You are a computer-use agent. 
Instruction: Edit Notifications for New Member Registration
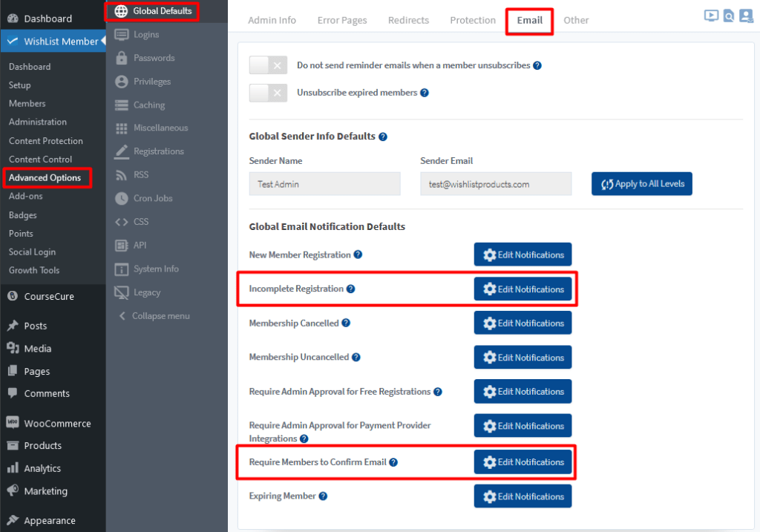coord(522,254)
